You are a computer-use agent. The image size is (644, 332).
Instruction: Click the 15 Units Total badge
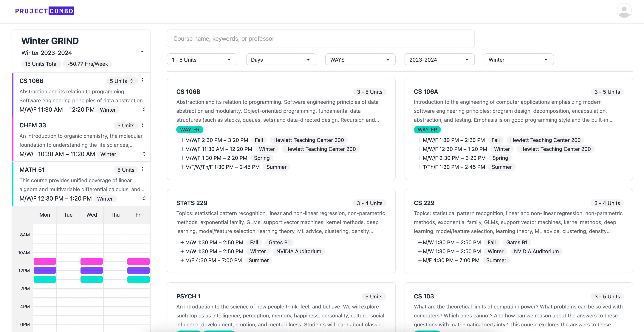click(41, 64)
